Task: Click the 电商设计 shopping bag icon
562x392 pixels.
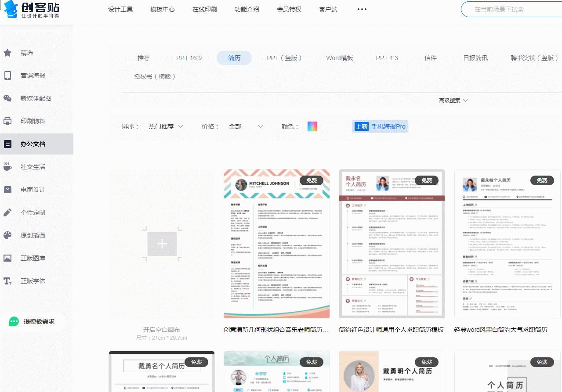Action: pos(7,190)
